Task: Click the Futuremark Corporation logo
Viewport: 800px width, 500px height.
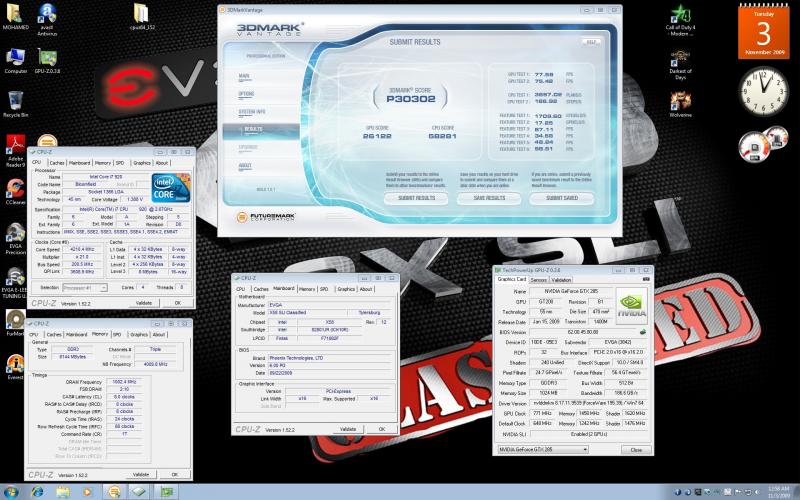Action: (x=266, y=217)
